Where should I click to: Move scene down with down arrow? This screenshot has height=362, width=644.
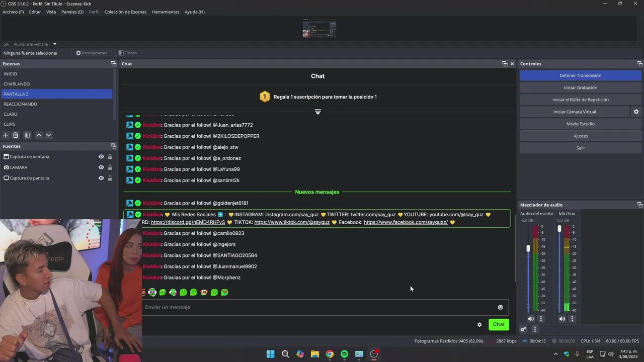[49, 135]
